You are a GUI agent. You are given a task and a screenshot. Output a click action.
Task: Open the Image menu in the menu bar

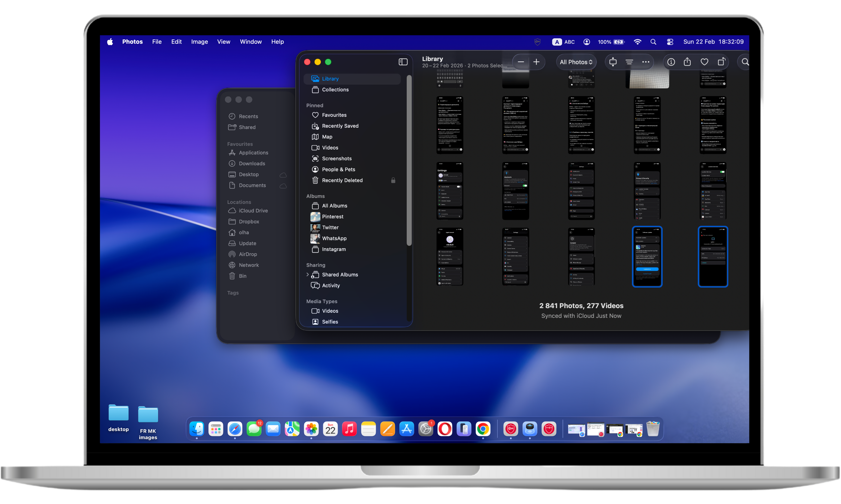coord(199,41)
